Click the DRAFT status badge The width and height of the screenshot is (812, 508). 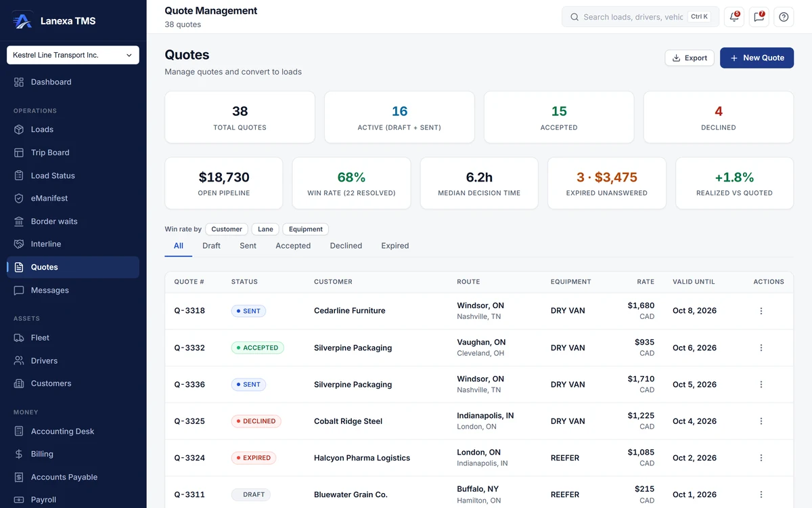click(251, 494)
